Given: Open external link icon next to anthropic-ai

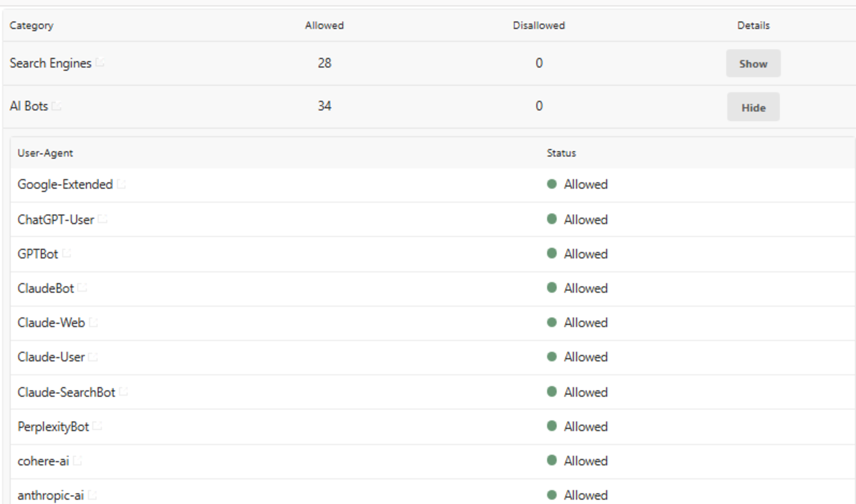Looking at the screenshot, I should tap(92, 494).
